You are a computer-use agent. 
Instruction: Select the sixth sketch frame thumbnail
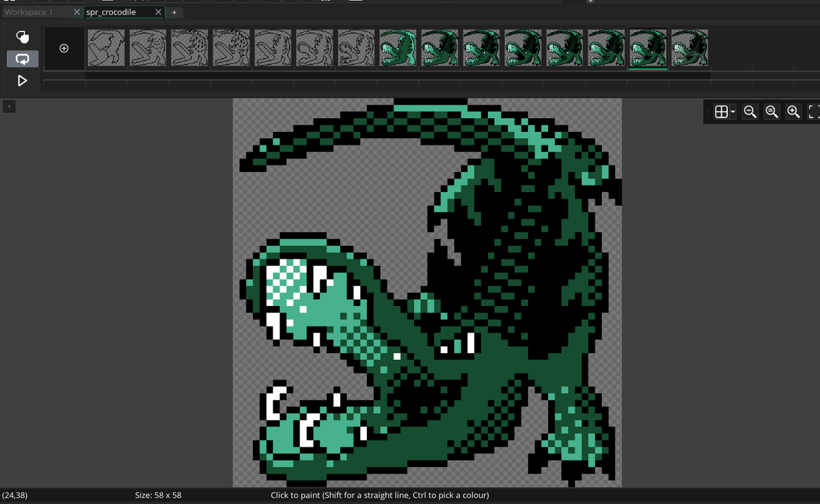[x=314, y=48]
